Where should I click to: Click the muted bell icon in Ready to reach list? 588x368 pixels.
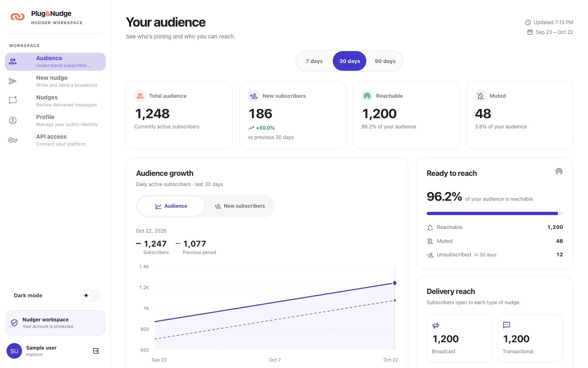[x=430, y=241]
